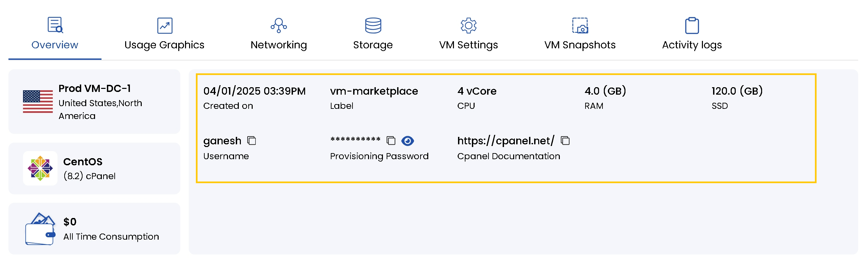Viewport: 868px width, 267px height.
Task: Reveal the Provisioning Password with the eye toggle
Action: (x=408, y=140)
